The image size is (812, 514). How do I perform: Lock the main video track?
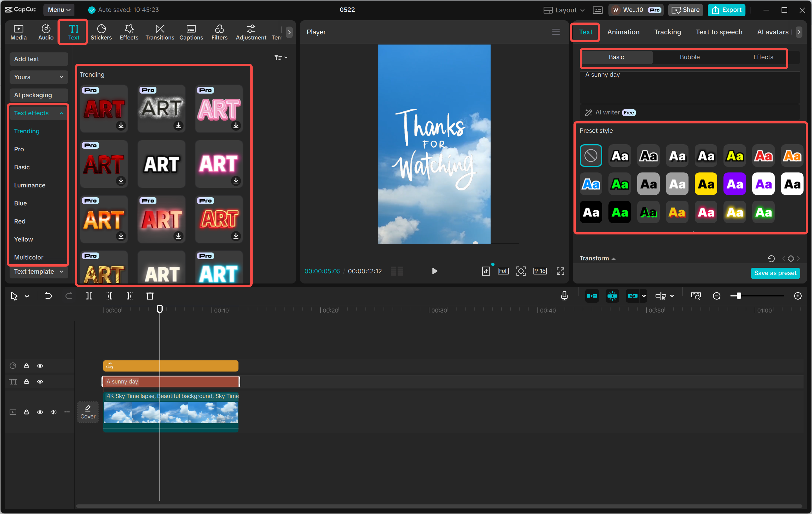[x=27, y=412]
